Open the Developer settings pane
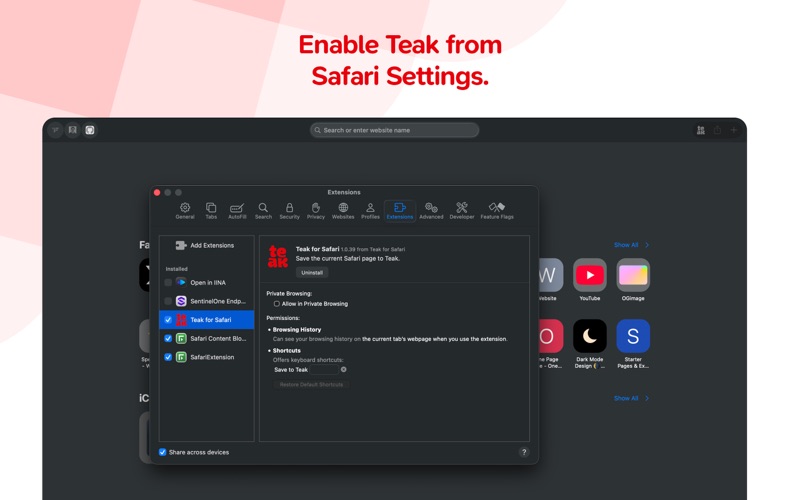 462,211
